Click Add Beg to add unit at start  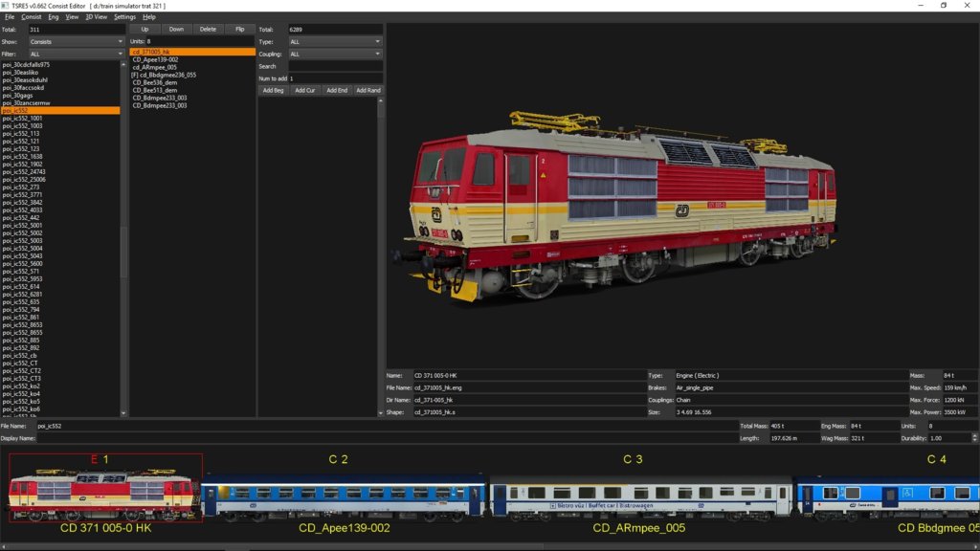pos(275,89)
